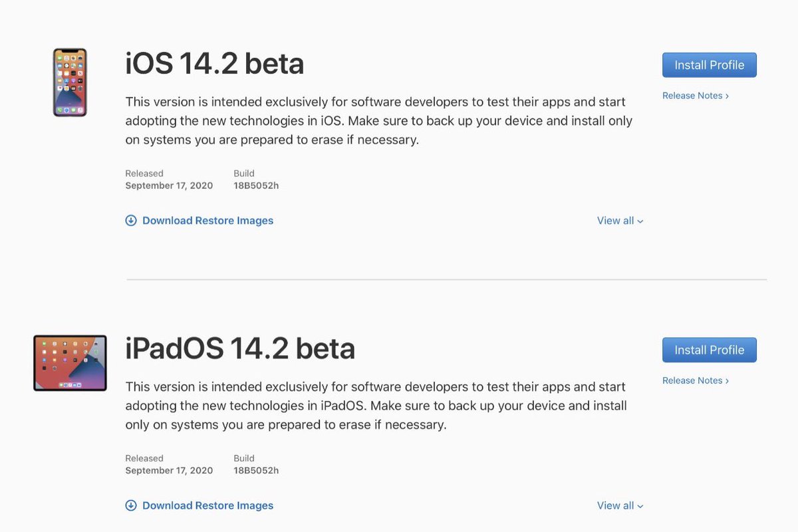Image resolution: width=798 pixels, height=532 pixels.
Task: Select the iOS 14.2 beta heading
Action: coord(214,63)
